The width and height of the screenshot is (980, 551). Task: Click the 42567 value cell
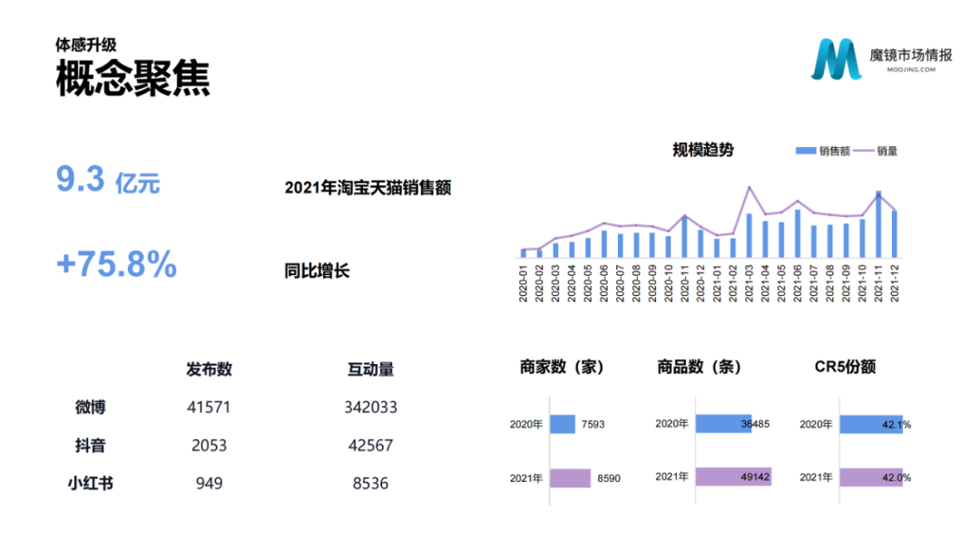(370, 446)
